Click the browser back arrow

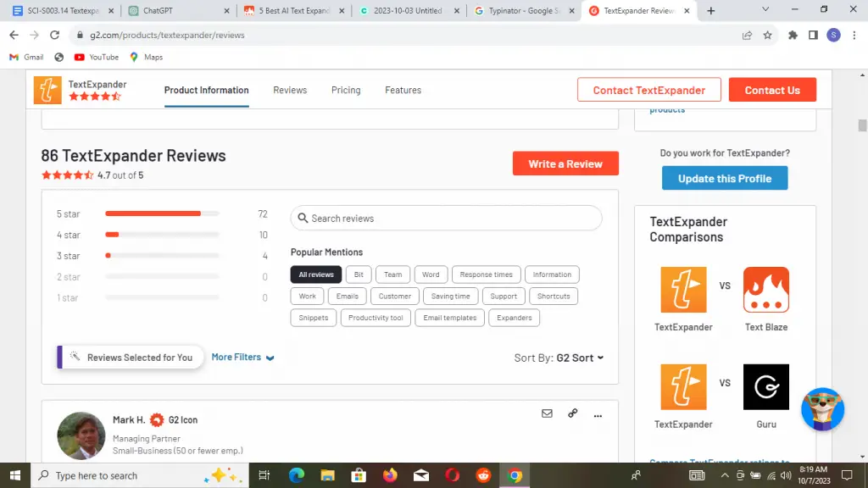click(x=14, y=35)
